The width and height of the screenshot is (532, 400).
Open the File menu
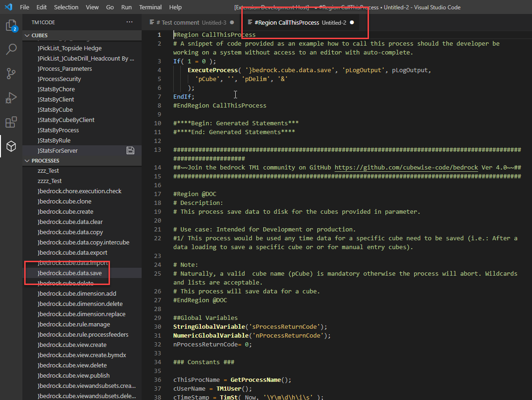[x=24, y=7]
